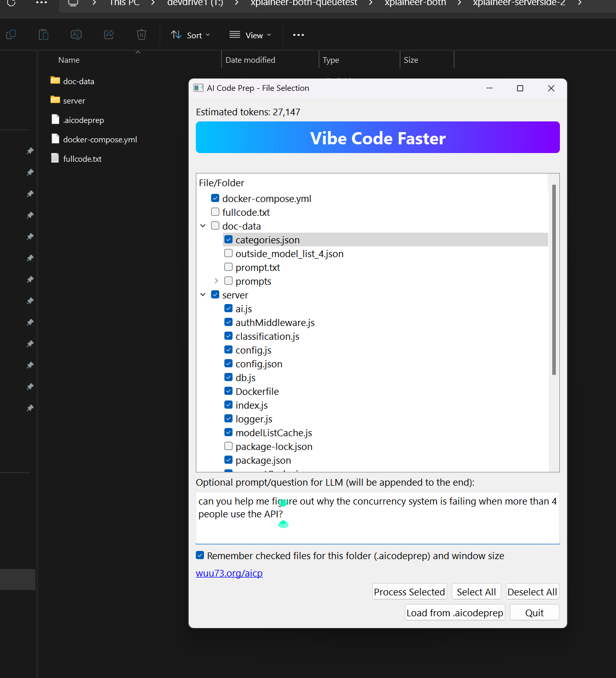Viewport: 616px width, 678px height.
Task: Click the Vibe Code Faster banner
Action: pos(378,137)
